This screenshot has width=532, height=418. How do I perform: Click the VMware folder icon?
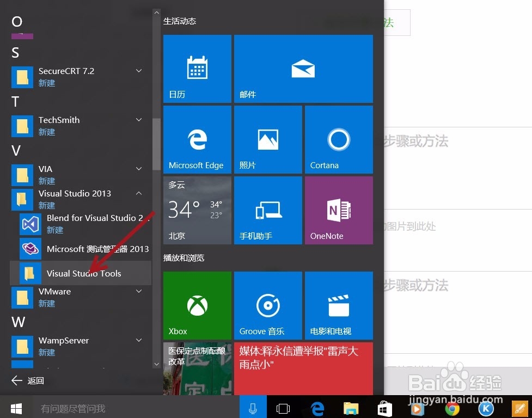pos(22,298)
